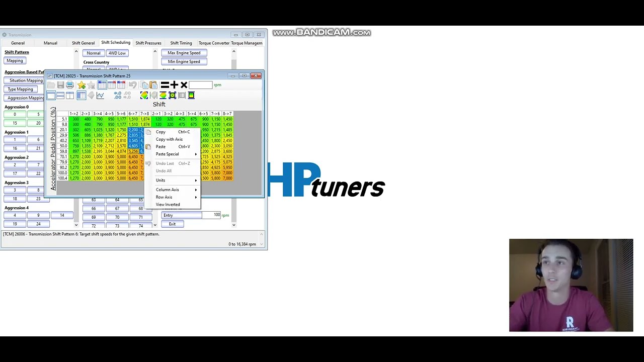Click the value input field beside rpm
Viewport: 644px width, 362px height.
[201, 85]
